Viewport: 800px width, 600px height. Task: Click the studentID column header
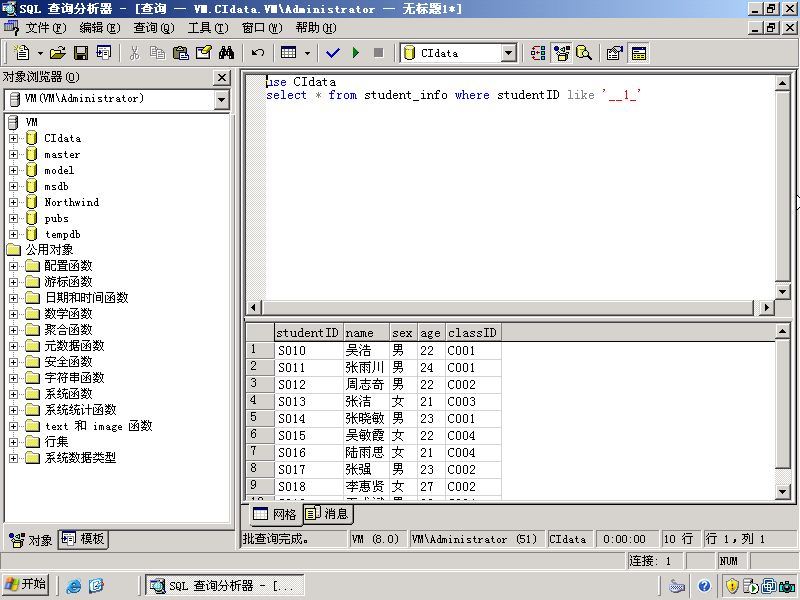[x=309, y=333]
